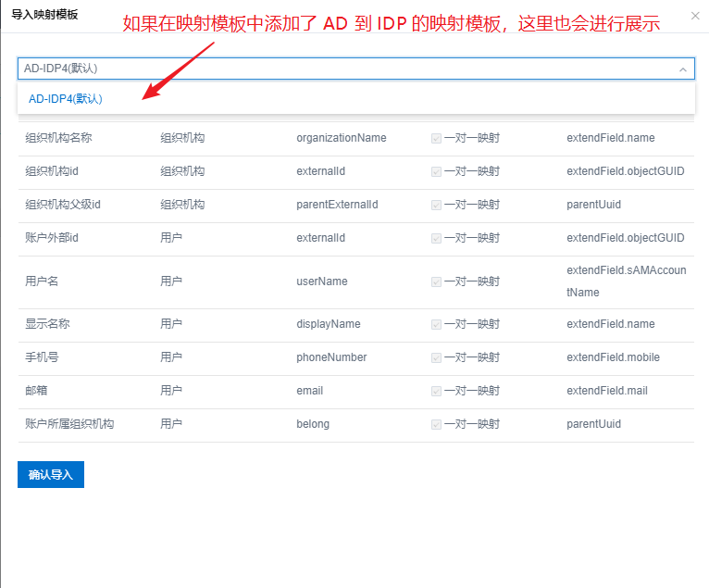
Task: Toggle the 一对一映射 checkbox for 组织机构名称
Action: 436,138
